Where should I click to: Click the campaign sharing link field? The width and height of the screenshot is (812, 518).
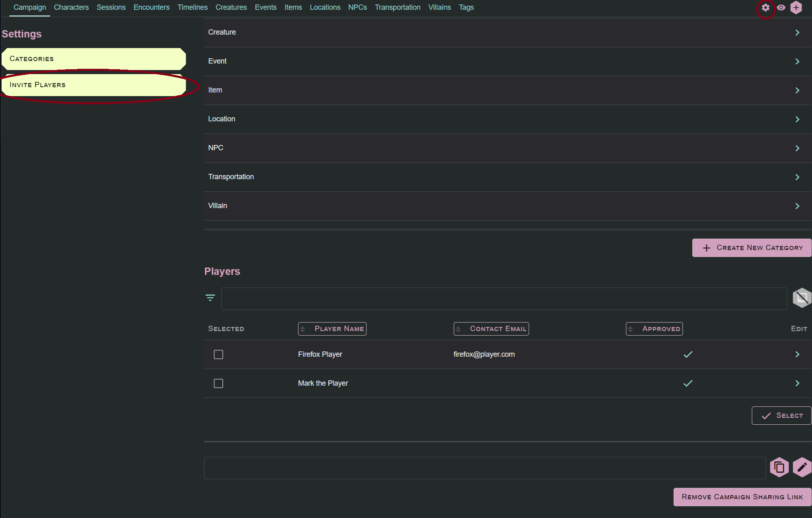coord(485,468)
